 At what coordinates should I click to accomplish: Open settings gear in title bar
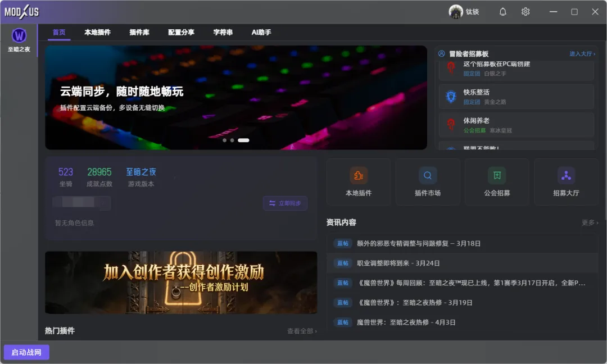coord(526,12)
